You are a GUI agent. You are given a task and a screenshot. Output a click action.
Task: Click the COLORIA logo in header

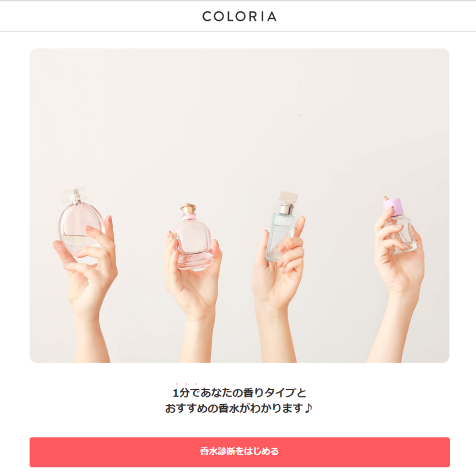(239, 16)
